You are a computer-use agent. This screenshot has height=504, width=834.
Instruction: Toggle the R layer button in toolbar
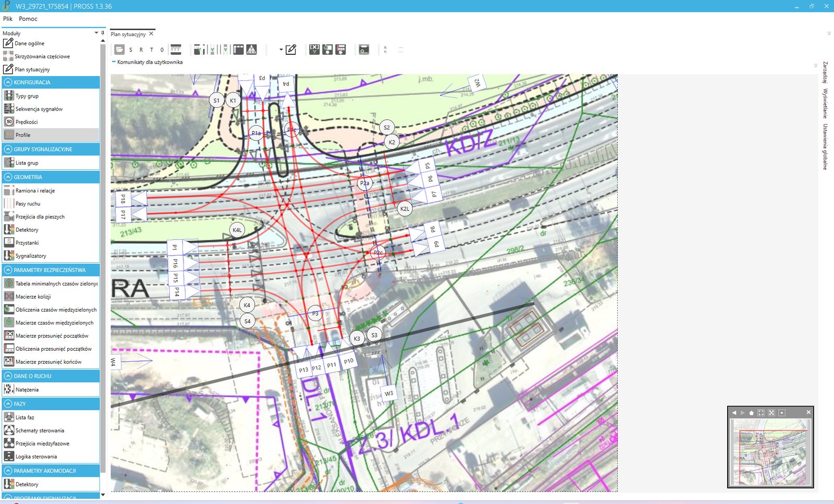pyautogui.click(x=141, y=50)
